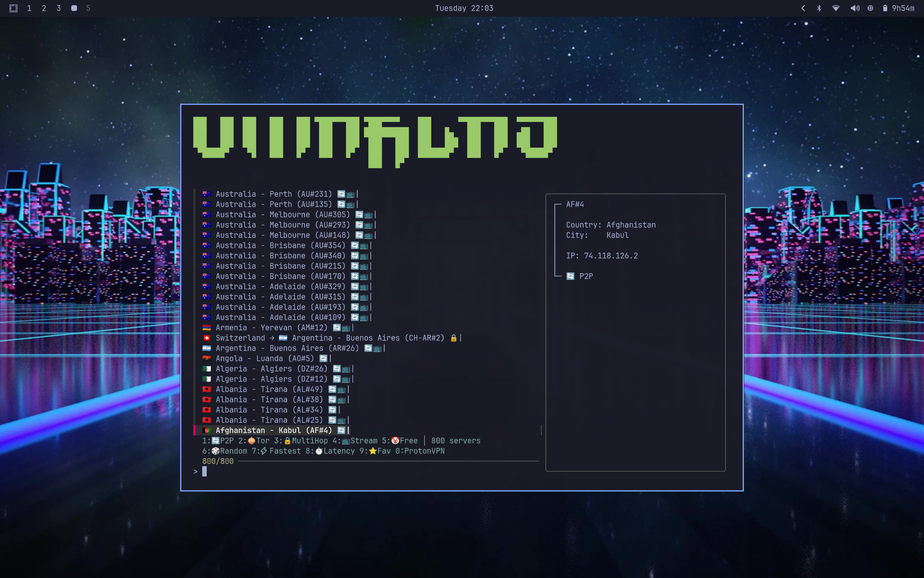Switch to workspace 2

[x=44, y=8]
